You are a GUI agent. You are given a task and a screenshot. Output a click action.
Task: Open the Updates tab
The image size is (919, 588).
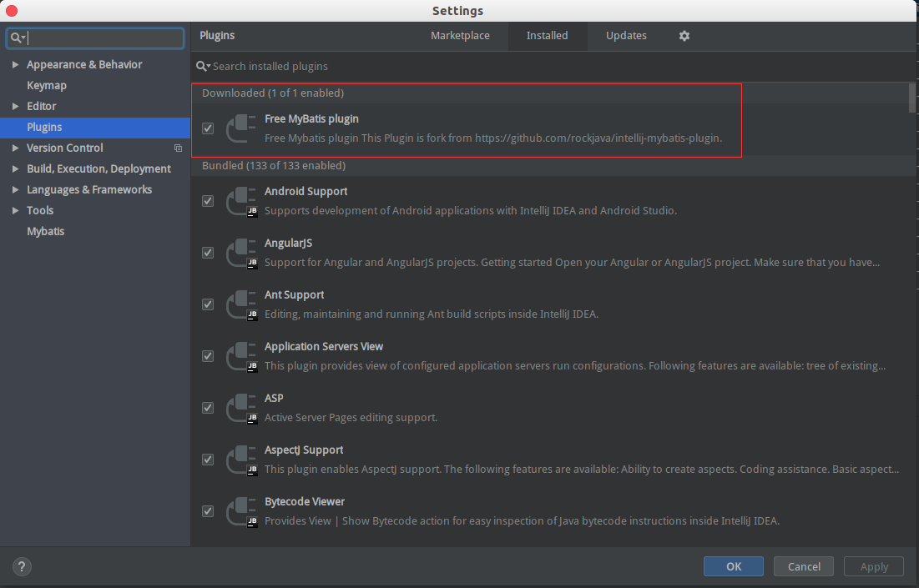tap(626, 36)
